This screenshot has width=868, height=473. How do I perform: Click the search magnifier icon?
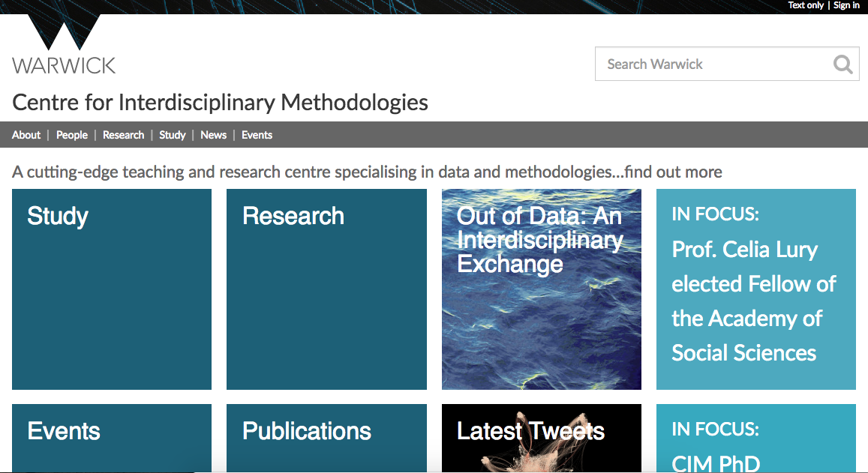842,64
